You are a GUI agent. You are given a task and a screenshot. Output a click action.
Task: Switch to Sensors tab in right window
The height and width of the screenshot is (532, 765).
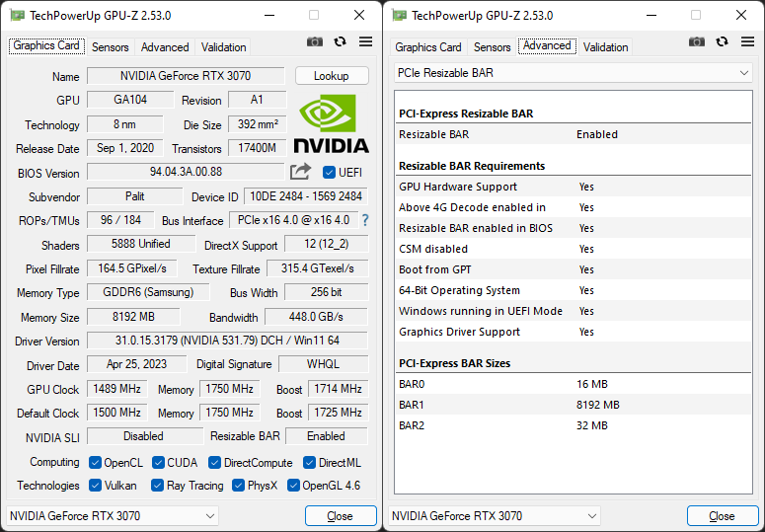[x=493, y=47]
